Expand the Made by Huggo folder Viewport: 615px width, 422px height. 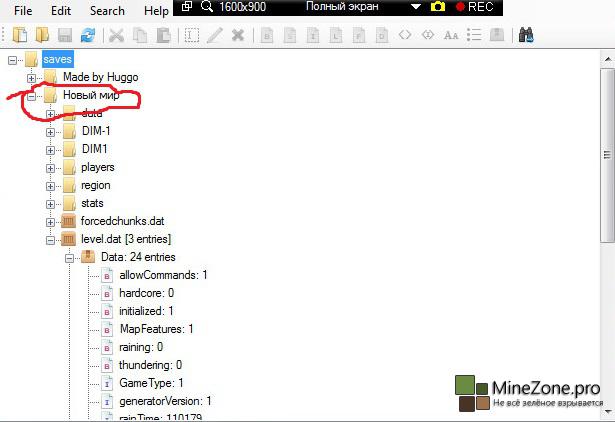click(x=32, y=77)
